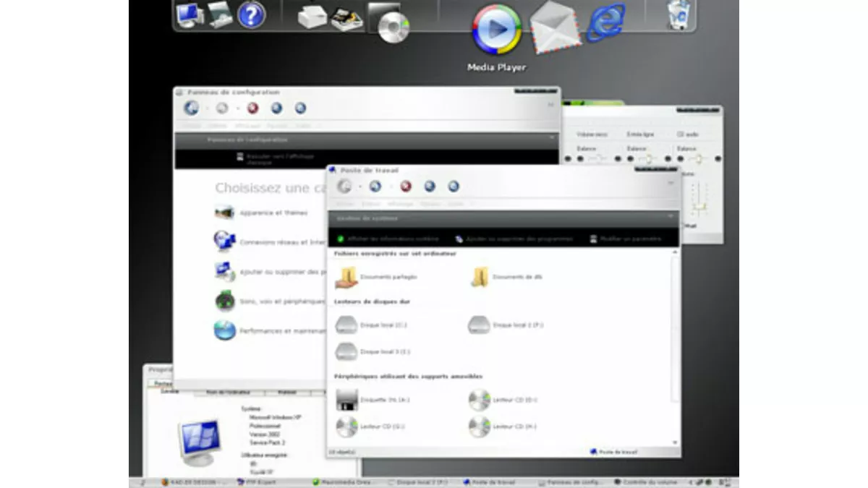Click the CD audio Balance slider
This screenshot has width=868, height=488.
699,158
